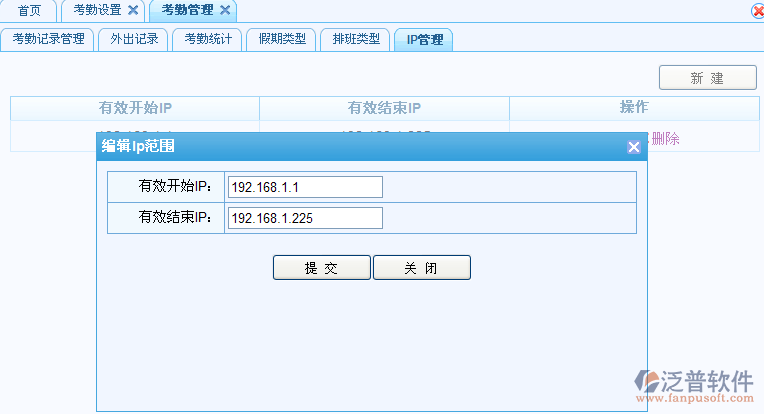The height and width of the screenshot is (414, 764).
Task: Close the 编辑Ip范围 dialog with the X
Action: (633, 147)
